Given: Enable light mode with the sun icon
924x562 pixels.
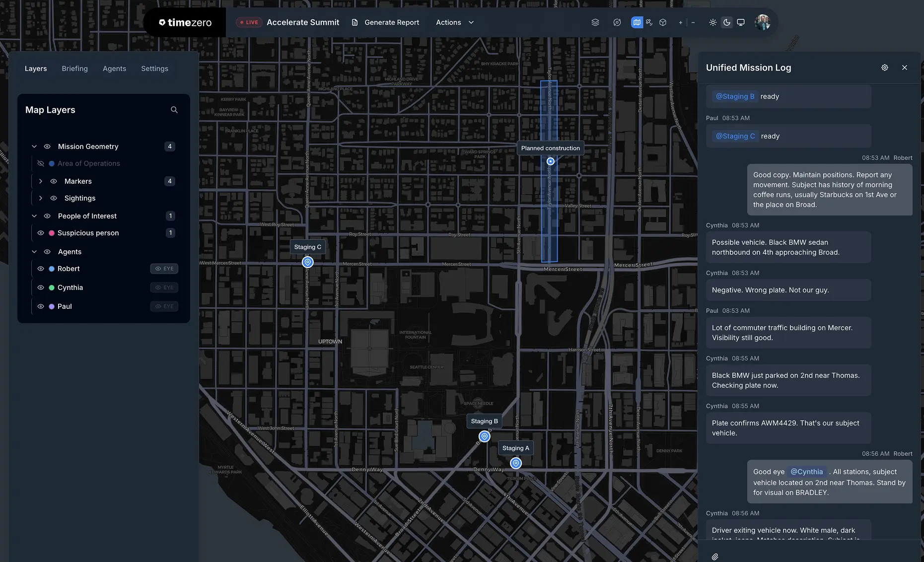Looking at the screenshot, I should 712,22.
